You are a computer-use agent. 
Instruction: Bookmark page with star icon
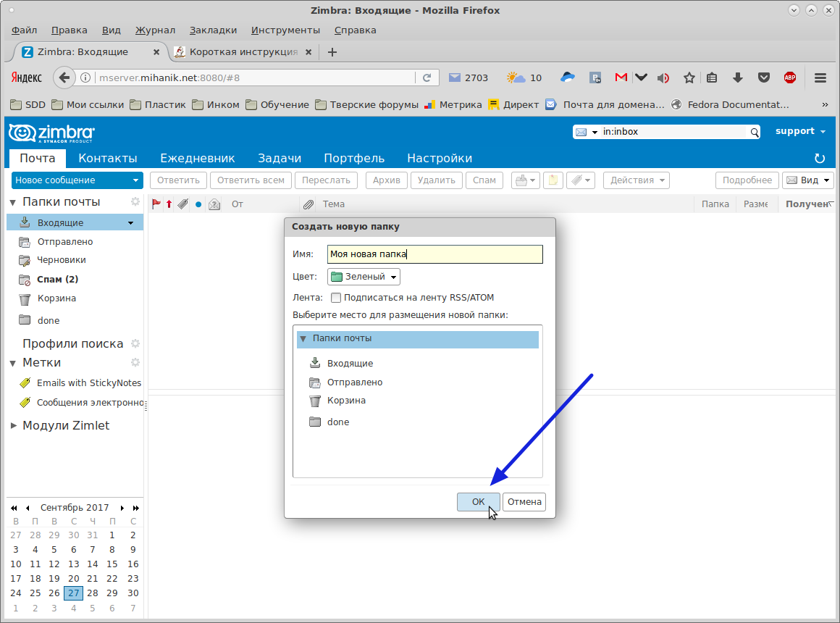tap(689, 78)
